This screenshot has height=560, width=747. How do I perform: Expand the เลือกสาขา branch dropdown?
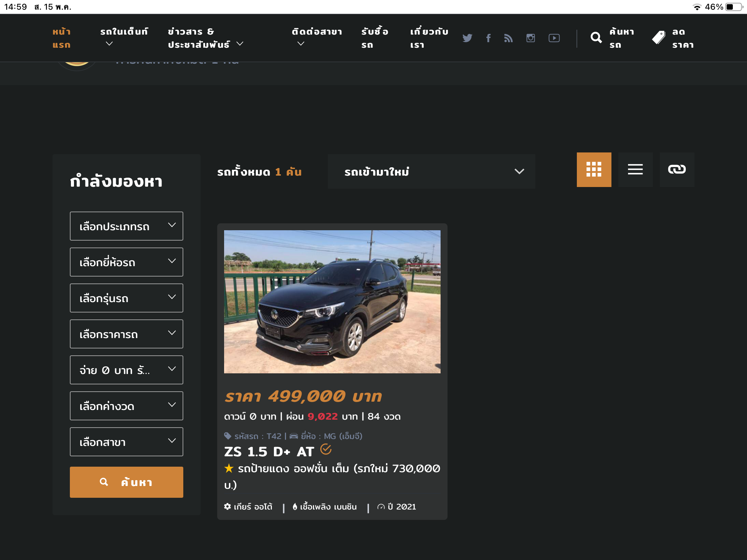coord(127,442)
